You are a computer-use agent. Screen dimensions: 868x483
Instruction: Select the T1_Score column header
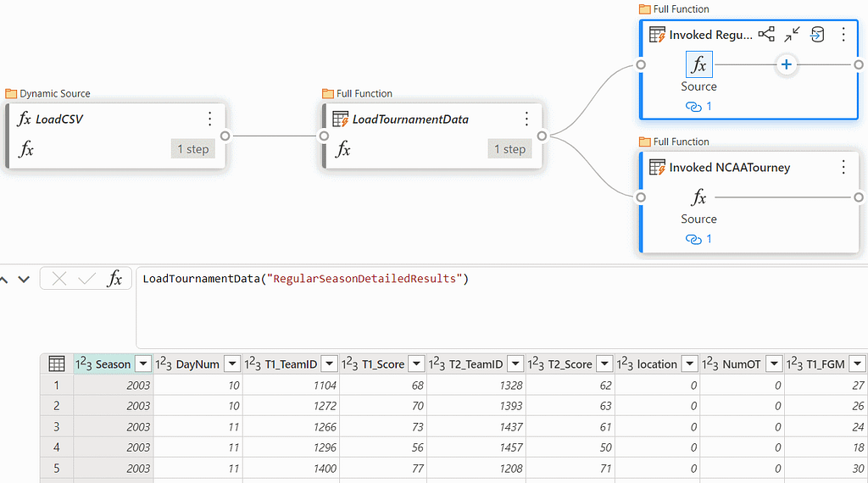point(383,364)
